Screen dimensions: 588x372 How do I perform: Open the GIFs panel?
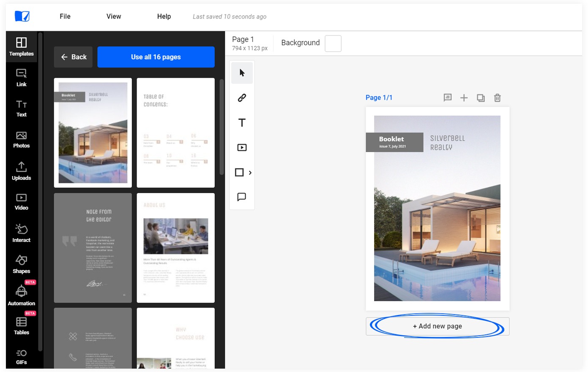tap(22, 357)
